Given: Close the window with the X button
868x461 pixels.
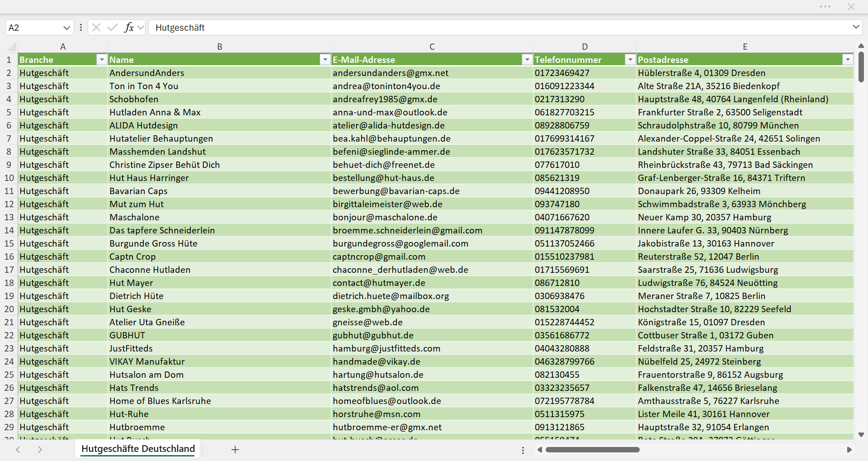Looking at the screenshot, I should [851, 6].
